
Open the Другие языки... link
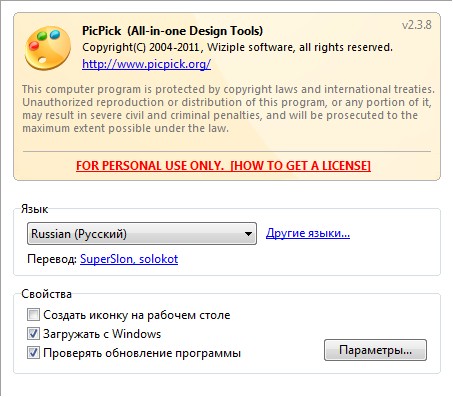[308, 233]
